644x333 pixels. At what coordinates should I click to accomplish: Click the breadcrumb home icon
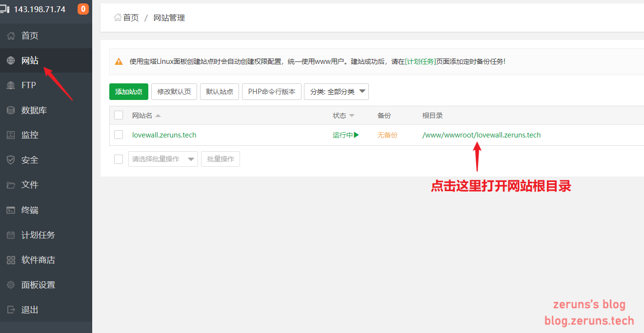(x=118, y=18)
